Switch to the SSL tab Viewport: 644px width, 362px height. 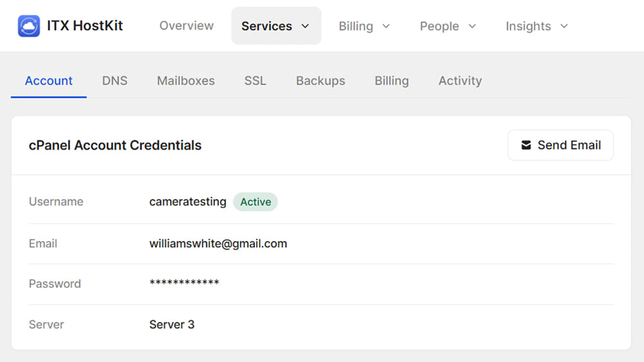click(x=255, y=81)
